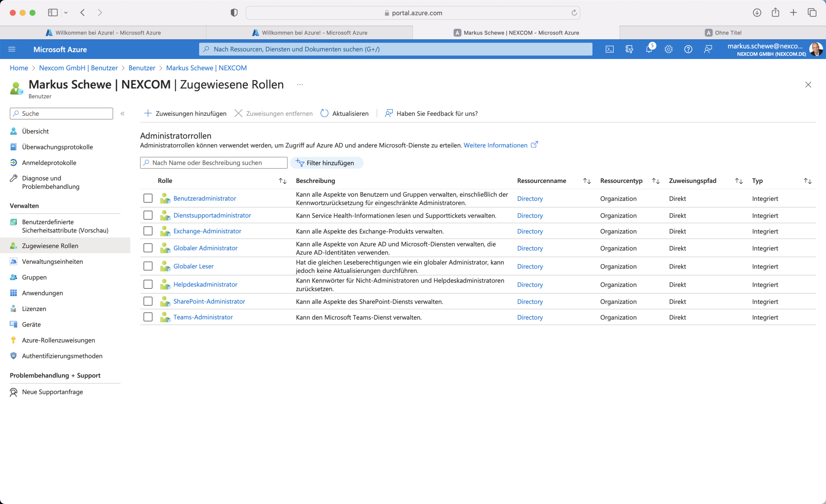Click the Safari address bar portal.azure.com
The image size is (826, 504).
tap(413, 13)
